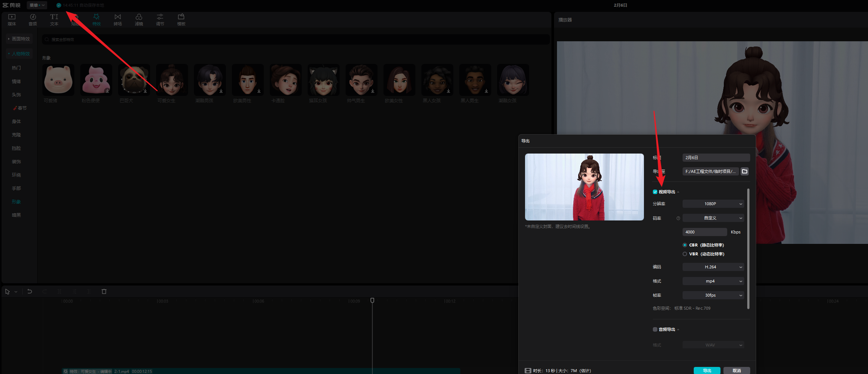The width and height of the screenshot is (868, 374).
Task: Click the cyan 导出 export button
Action: (707, 370)
